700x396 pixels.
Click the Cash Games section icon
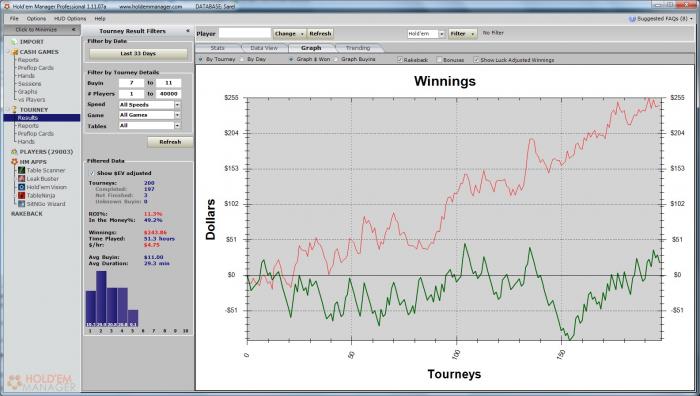click(x=14, y=52)
